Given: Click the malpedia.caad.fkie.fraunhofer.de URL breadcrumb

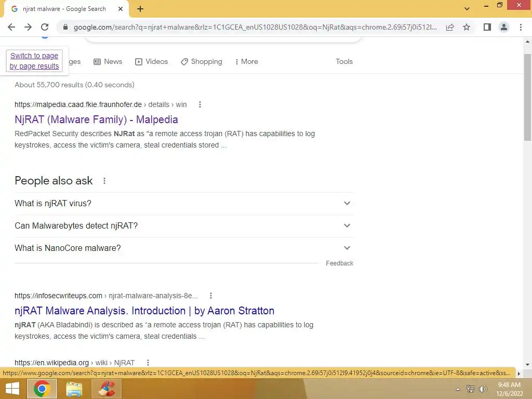Looking at the screenshot, I should [100, 104].
